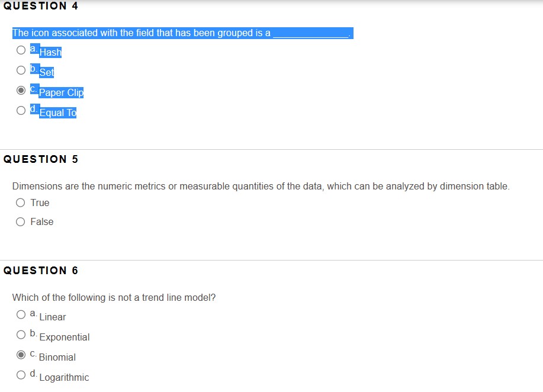Click the Paper Clip label text
Screen dimensions: 543x392
pyautogui.click(x=62, y=92)
